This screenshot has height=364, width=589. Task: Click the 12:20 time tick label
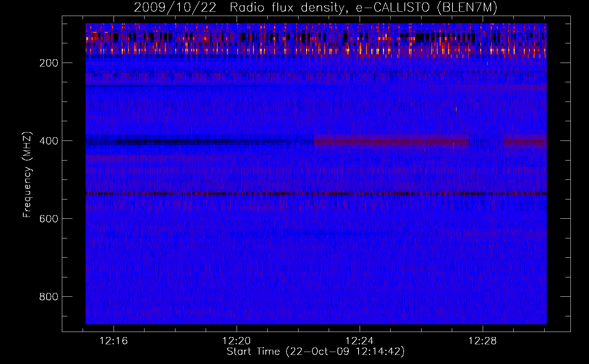point(237,341)
